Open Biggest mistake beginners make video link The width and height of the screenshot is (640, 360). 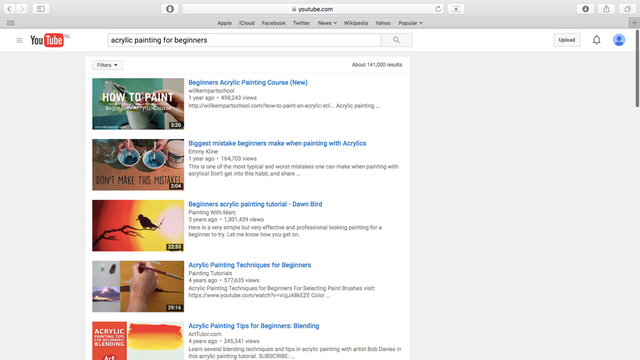tap(277, 143)
